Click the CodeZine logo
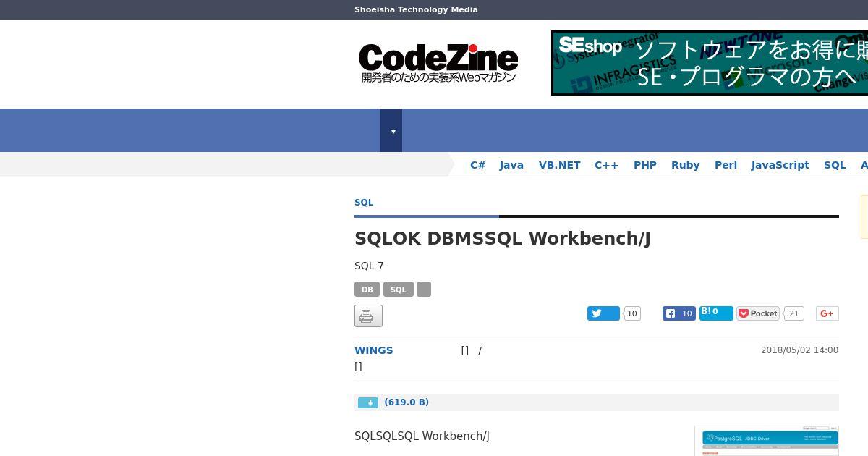Screen dimensions: 868x456 [x=438, y=64]
